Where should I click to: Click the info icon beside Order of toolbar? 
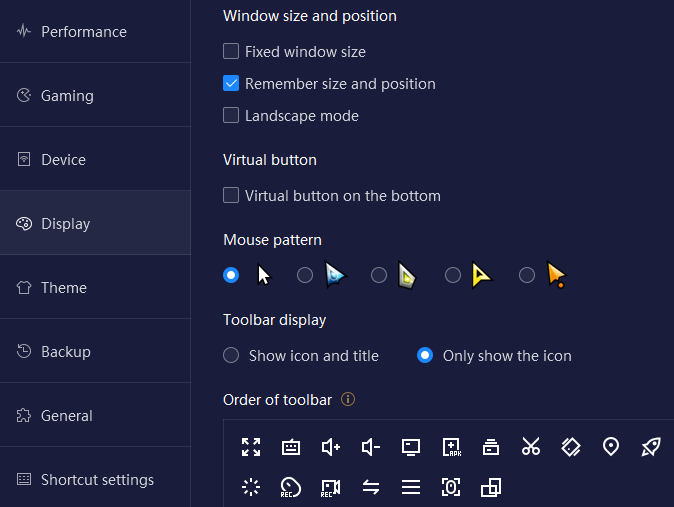coord(348,399)
